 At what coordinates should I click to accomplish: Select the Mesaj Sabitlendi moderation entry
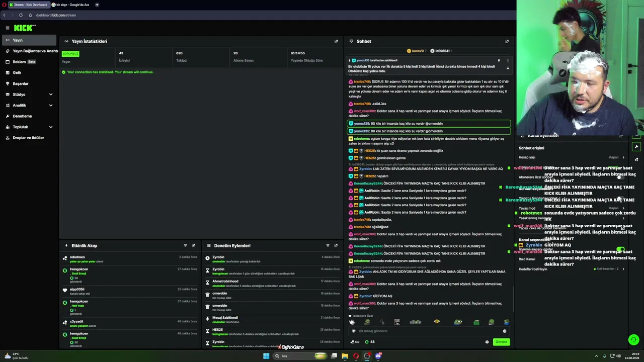point(273,319)
